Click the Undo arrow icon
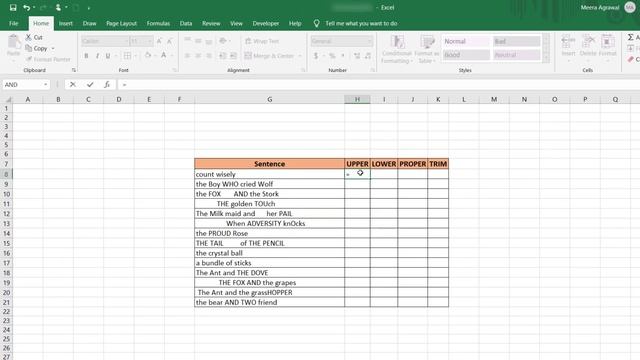This screenshot has height=360, width=640. coord(27,7)
